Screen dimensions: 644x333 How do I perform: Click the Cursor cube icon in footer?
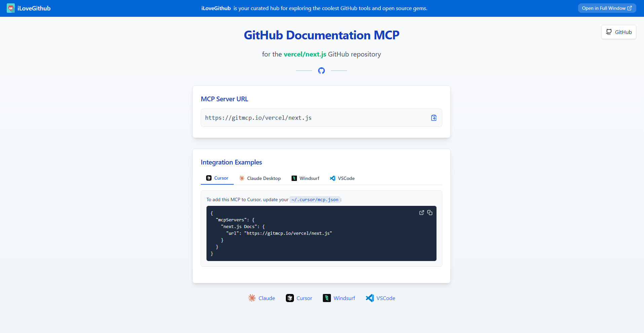tap(290, 298)
